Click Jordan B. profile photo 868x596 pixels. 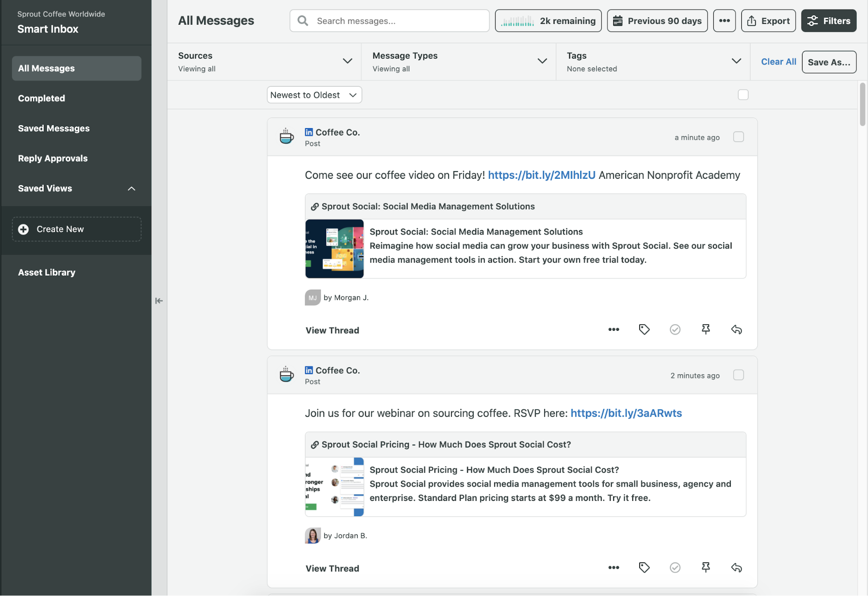(313, 535)
